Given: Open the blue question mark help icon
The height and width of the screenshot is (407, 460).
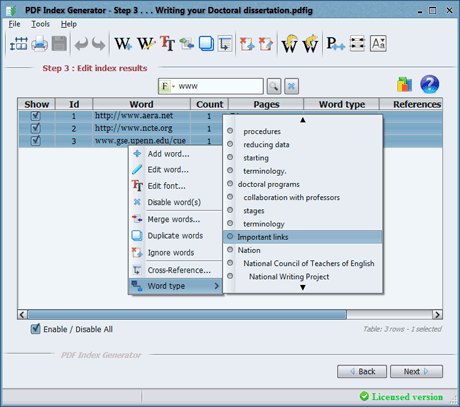Looking at the screenshot, I should click(x=430, y=84).
